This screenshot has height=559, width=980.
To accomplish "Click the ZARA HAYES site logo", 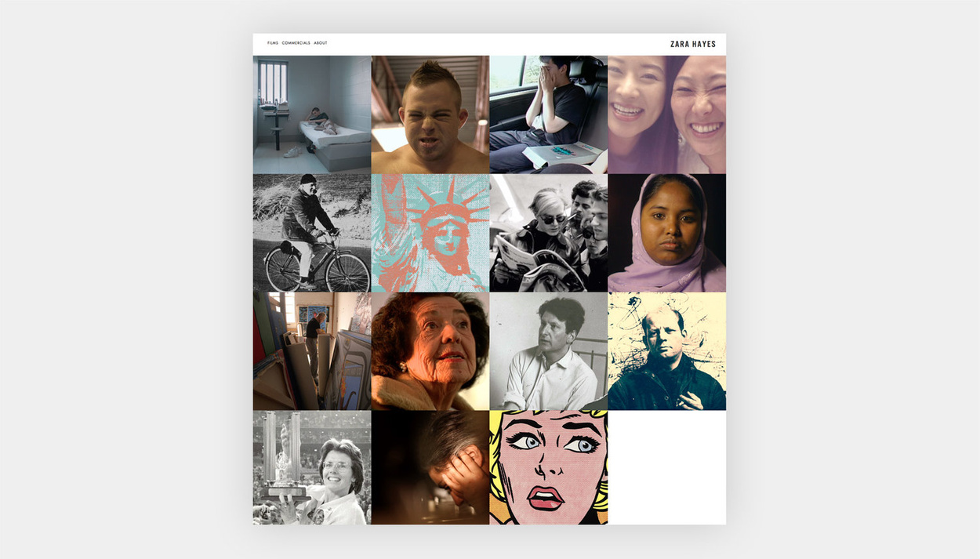I will [693, 44].
